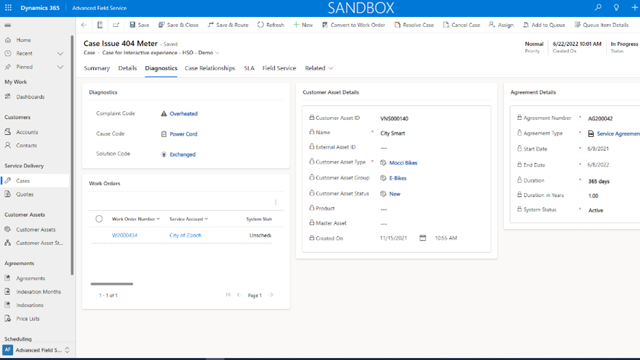Switch to the Field Service tab
Viewport: 640px width, 360px height.
coord(279,68)
